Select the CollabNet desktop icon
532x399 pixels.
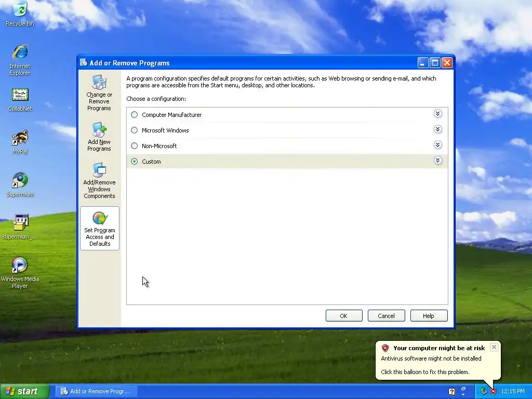coord(20,100)
